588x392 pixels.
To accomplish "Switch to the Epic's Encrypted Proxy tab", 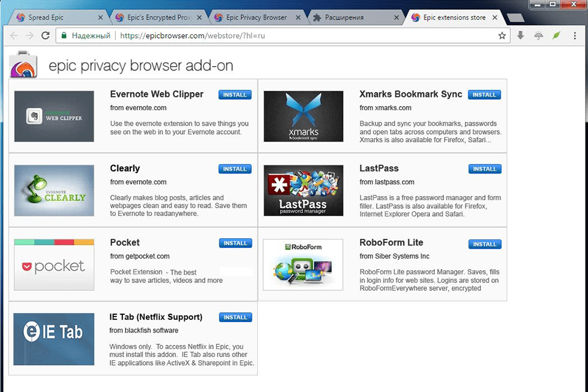I will coord(157,17).
